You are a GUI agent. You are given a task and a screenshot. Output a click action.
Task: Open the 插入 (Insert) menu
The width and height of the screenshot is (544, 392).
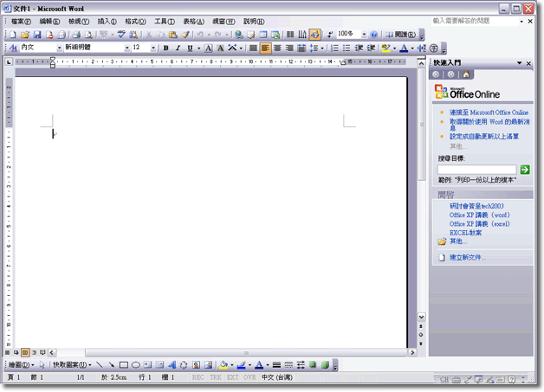point(107,21)
